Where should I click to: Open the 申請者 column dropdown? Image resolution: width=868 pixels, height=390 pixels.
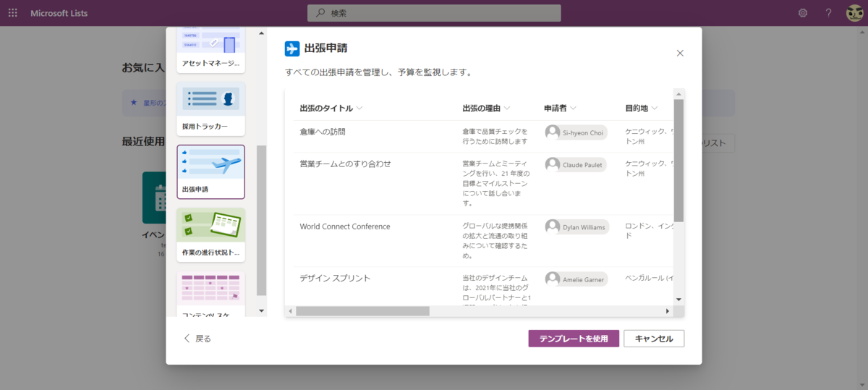pyautogui.click(x=573, y=108)
